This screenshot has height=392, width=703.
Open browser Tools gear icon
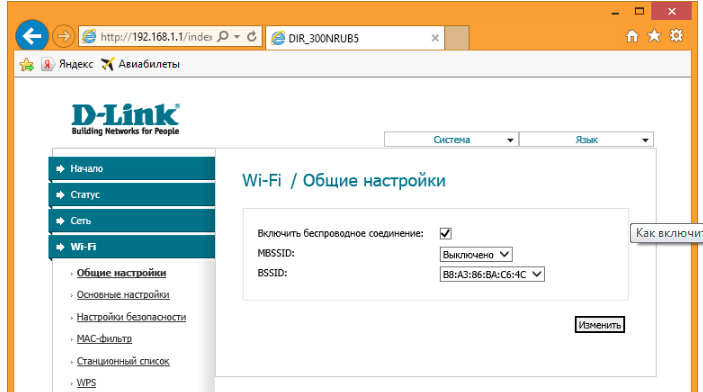pos(676,35)
